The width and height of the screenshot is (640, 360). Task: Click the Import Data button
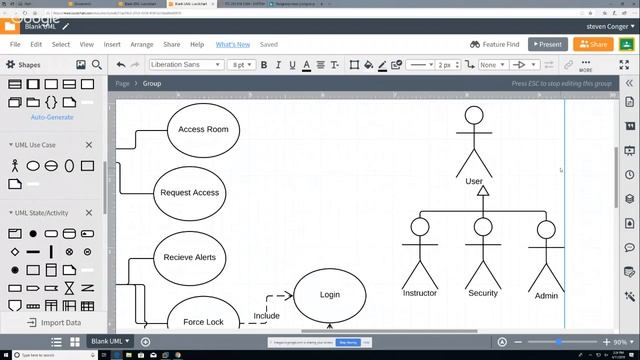pyautogui.click(x=54, y=322)
